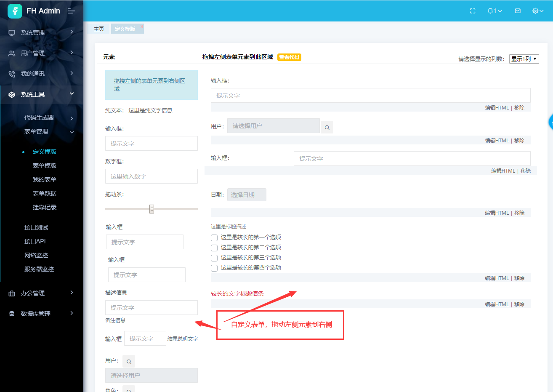Click the FH Admin logo icon
This screenshot has height=392, width=553.
(15, 11)
